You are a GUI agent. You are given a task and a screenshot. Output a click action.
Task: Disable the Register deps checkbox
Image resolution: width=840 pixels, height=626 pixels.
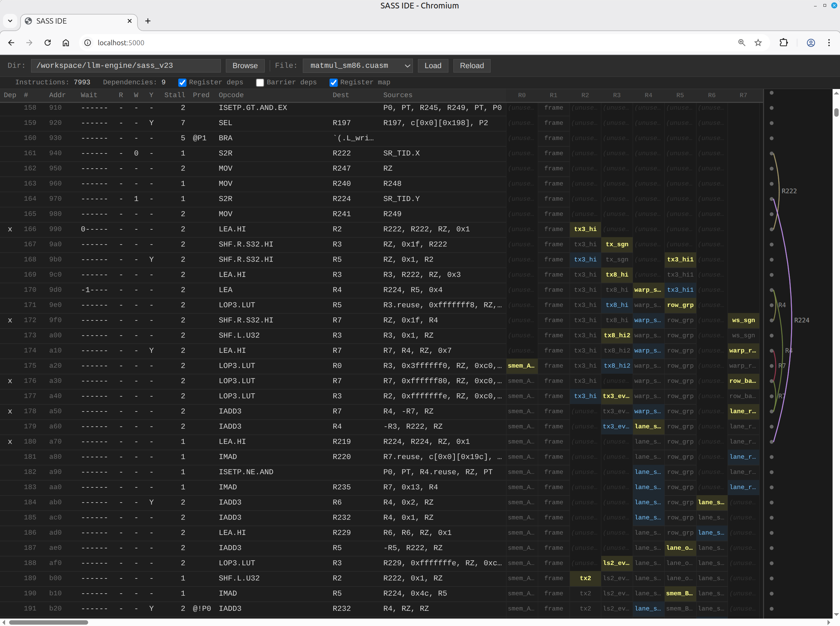[x=182, y=83]
